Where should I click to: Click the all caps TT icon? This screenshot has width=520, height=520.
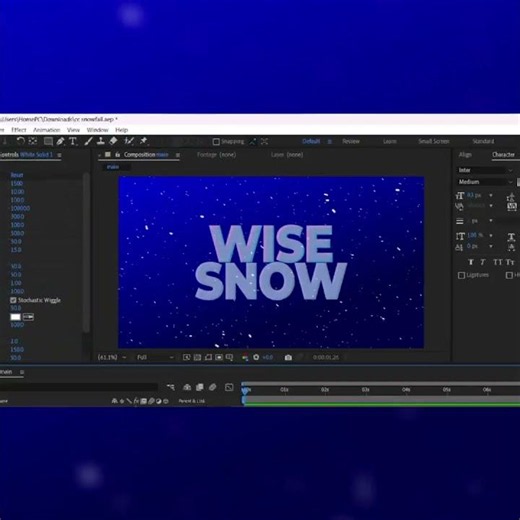click(x=498, y=262)
